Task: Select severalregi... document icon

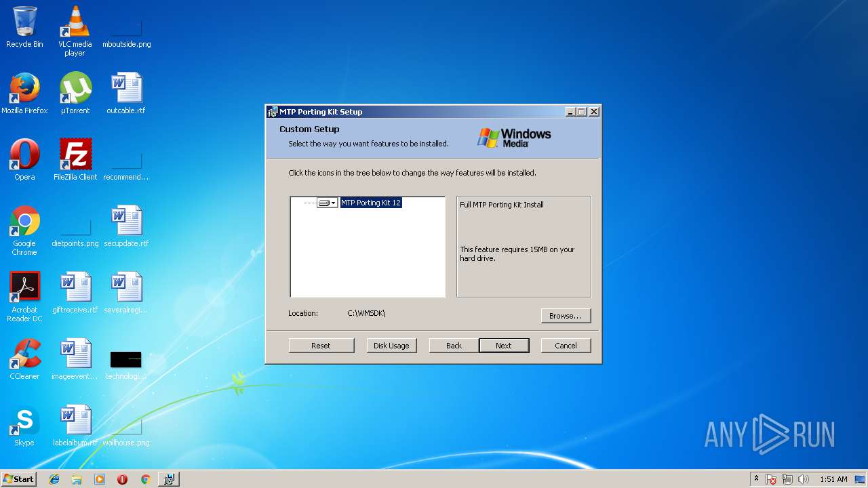Action: coord(126,293)
